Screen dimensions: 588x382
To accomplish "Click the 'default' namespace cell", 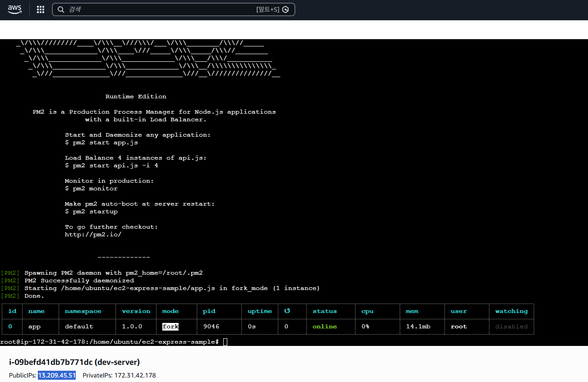I will coord(79,327).
